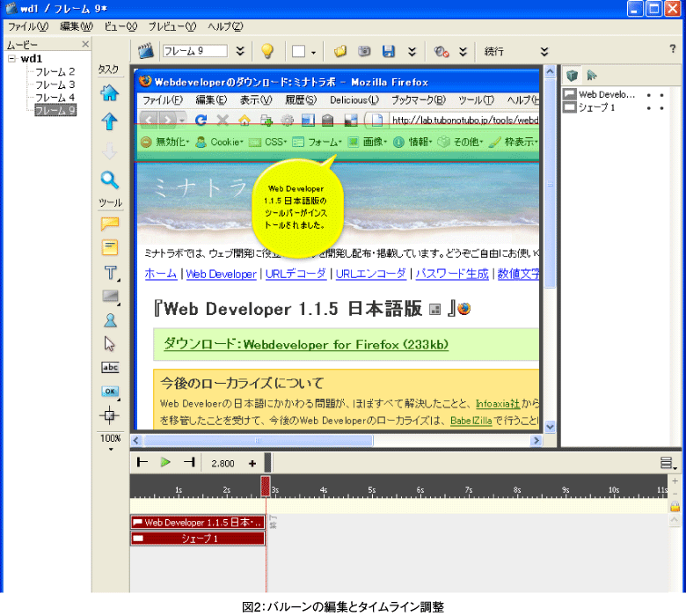
Task: Select the OK button tool
Action: tap(110, 391)
